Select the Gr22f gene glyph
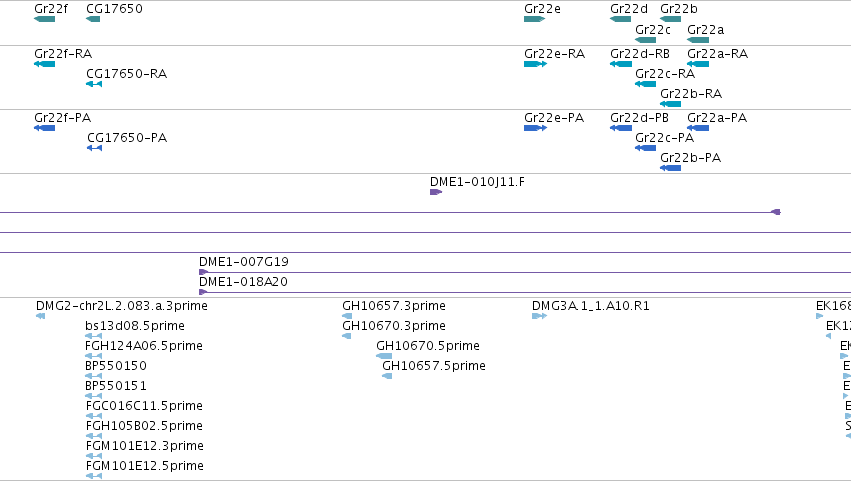The image size is (851, 481). point(45,19)
